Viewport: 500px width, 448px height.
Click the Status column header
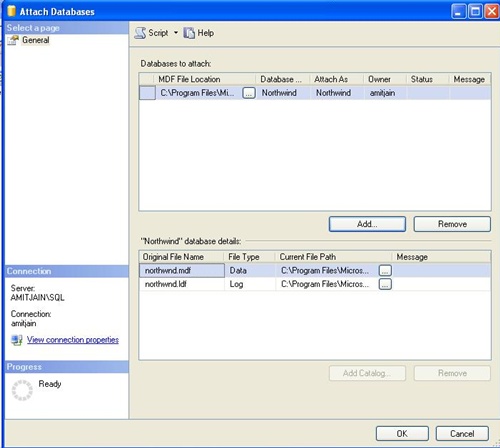coord(428,79)
